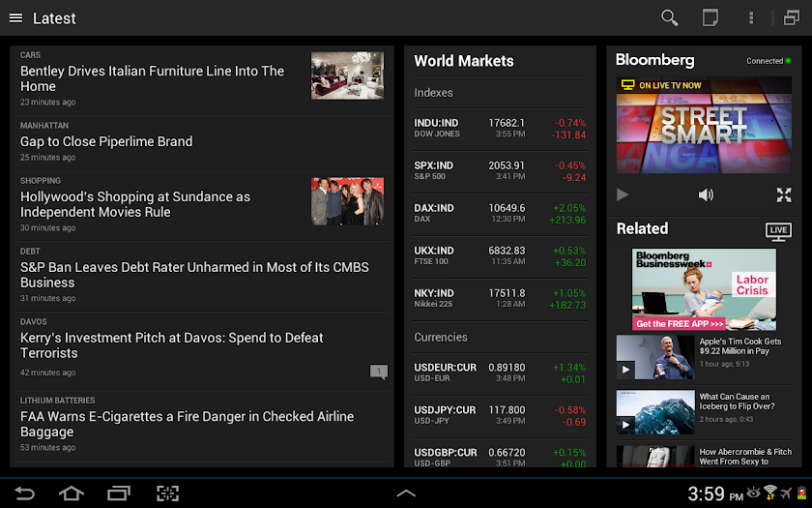Tap the airplane mode status icon
The width and height of the screenshot is (812, 508).
786,493
